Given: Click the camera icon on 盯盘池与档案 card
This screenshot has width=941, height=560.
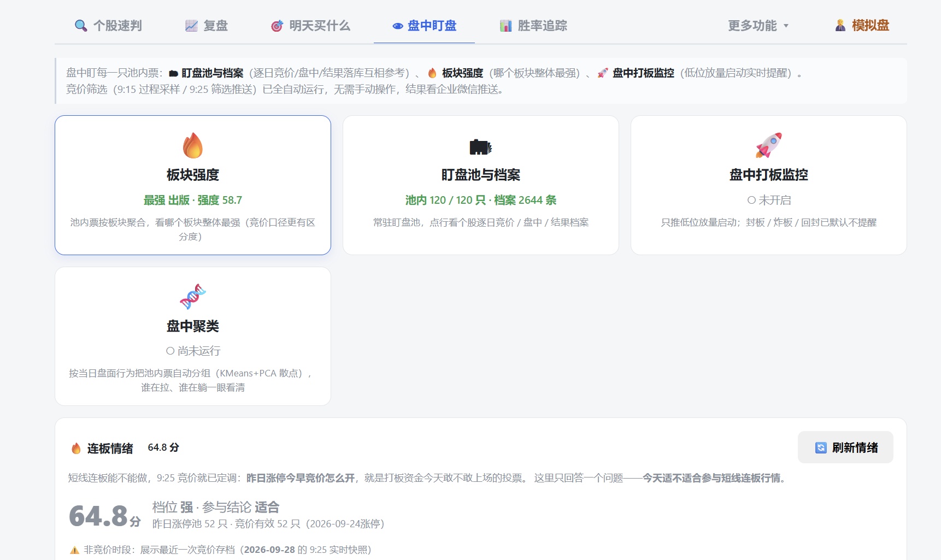Looking at the screenshot, I should pos(481,147).
